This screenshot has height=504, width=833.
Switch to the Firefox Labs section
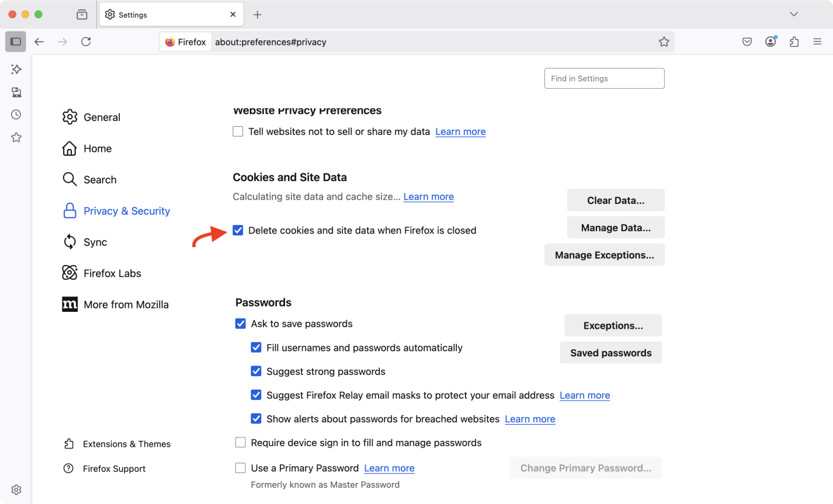tap(112, 273)
